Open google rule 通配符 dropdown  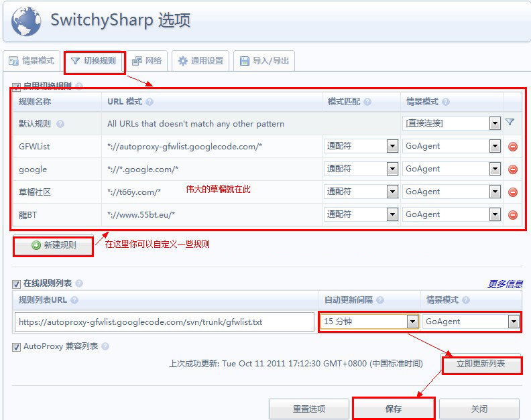(361, 169)
